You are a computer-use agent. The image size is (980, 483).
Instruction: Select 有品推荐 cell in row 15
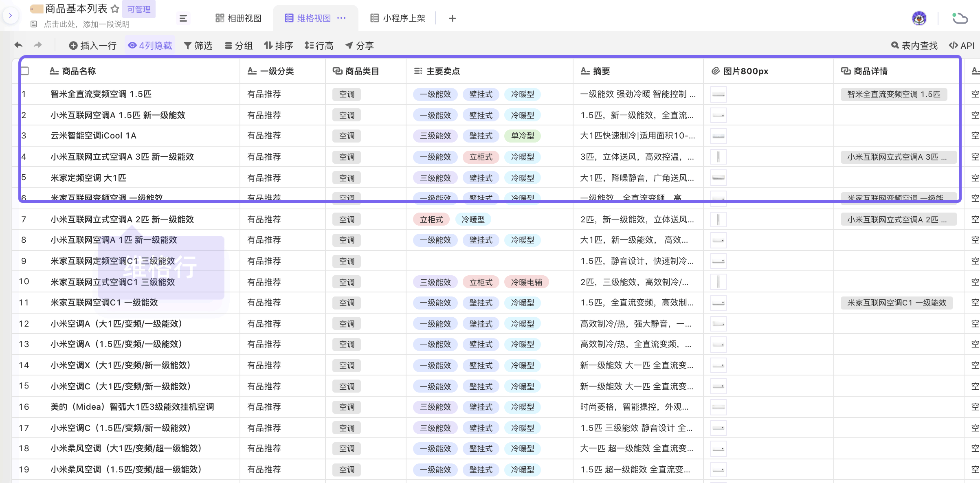[283, 386]
